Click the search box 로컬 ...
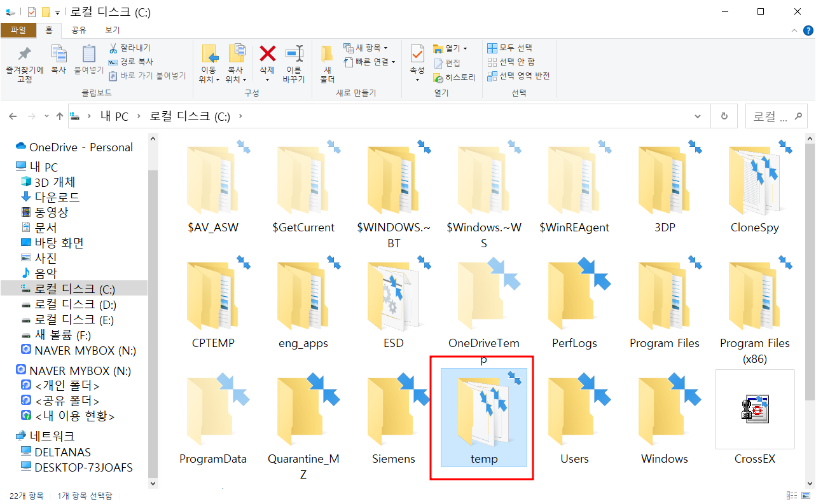816x504 pixels. pos(777,117)
